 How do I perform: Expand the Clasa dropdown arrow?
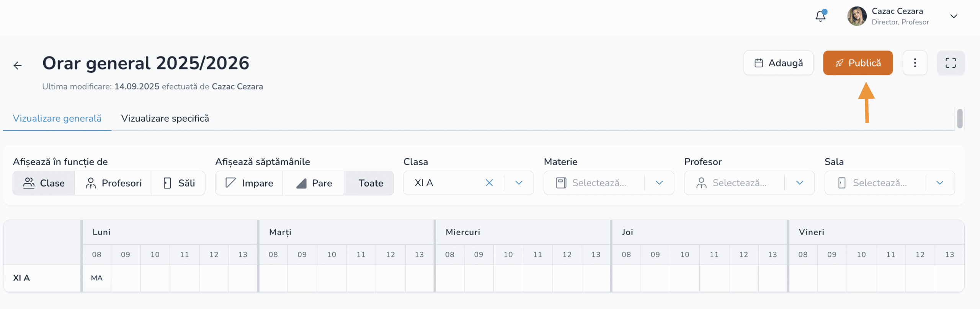click(519, 183)
